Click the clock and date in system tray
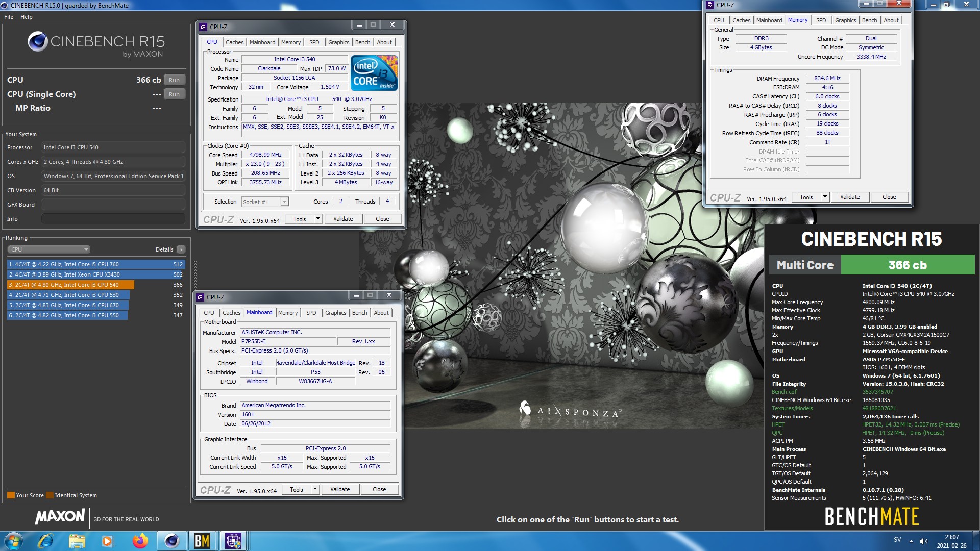 pyautogui.click(x=951, y=541)
